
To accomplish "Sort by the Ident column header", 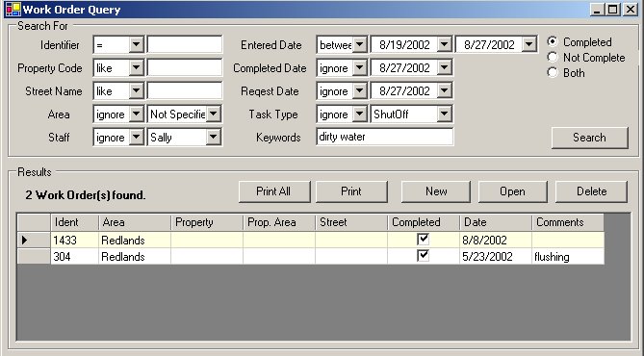I will click(x=75, y=222).
